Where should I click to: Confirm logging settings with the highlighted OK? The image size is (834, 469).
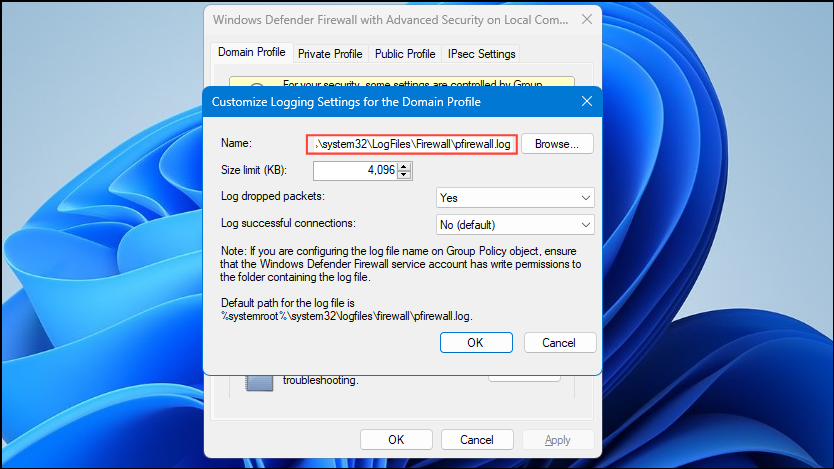click(x=476, y=343)
